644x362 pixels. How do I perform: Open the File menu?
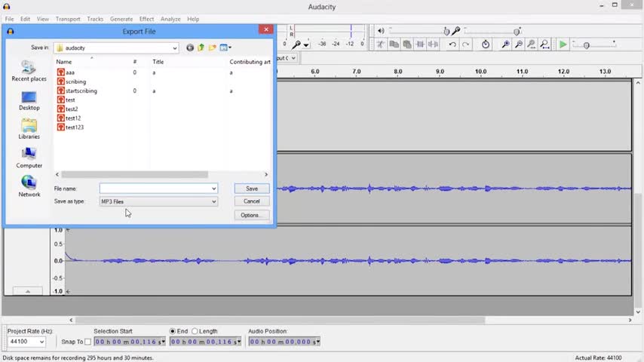point(9,19)
